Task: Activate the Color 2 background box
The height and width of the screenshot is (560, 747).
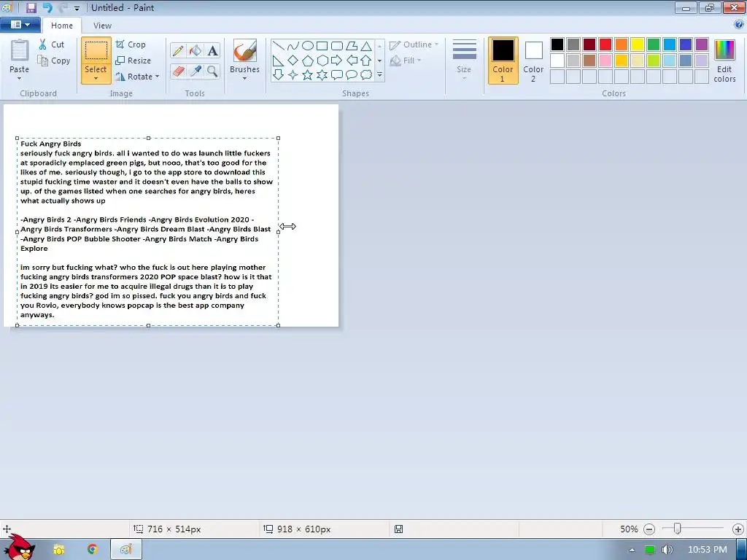Action: point(533,61)
